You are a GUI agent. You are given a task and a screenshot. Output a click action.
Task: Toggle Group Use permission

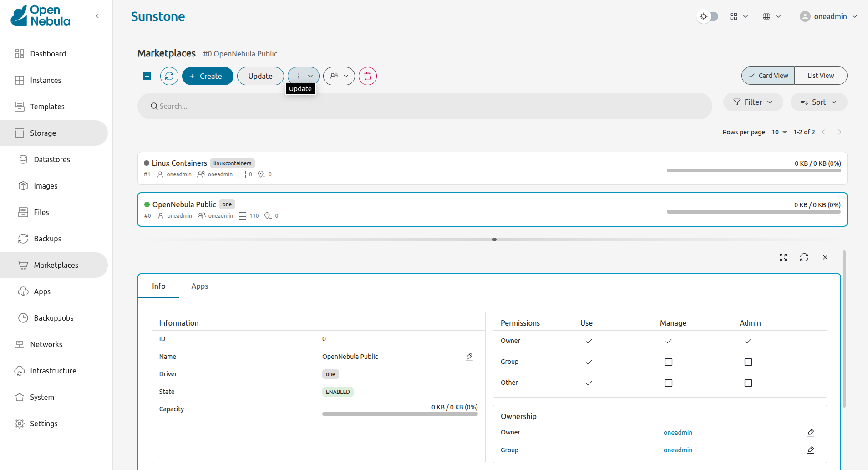[589, 362]
